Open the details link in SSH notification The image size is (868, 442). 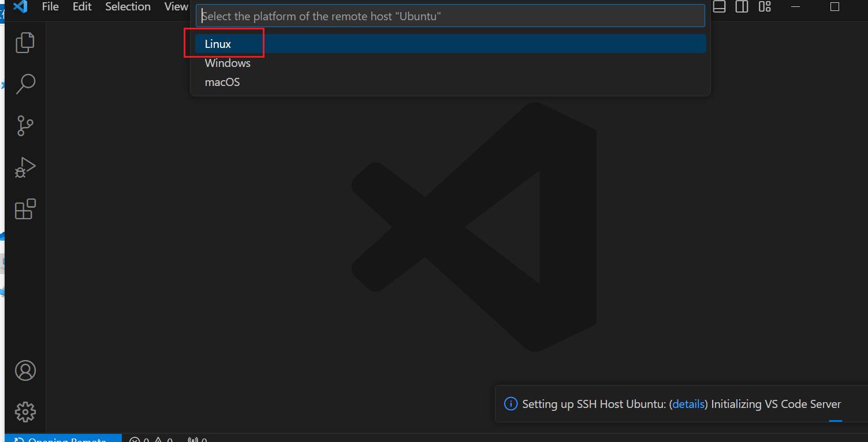[x=688, y=404]
